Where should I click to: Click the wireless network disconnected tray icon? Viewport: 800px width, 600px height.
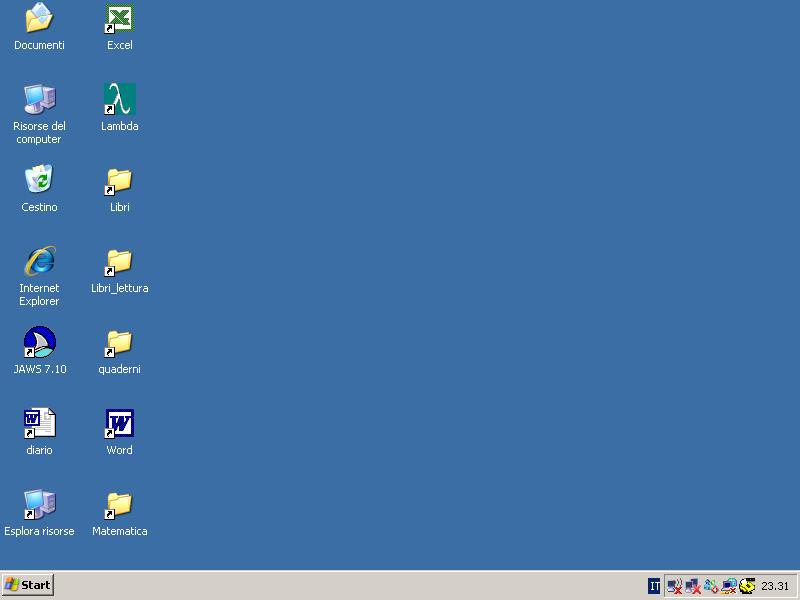(x=674, y=586)
